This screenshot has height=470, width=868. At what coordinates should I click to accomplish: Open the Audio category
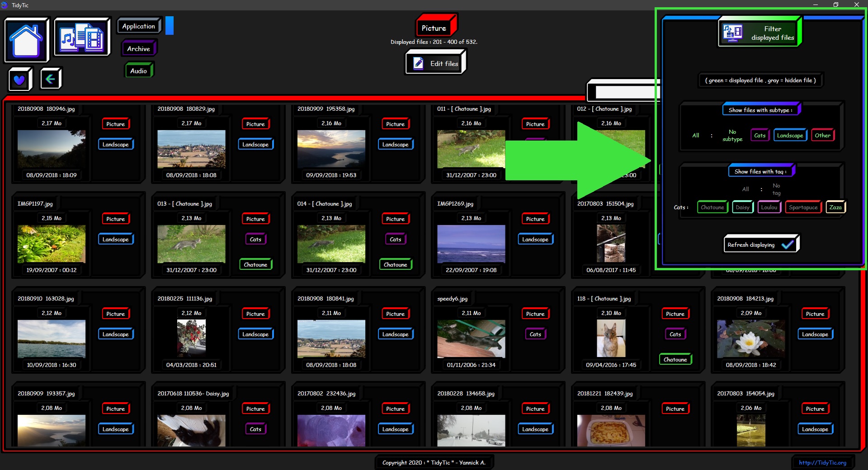tap(138, 70)
